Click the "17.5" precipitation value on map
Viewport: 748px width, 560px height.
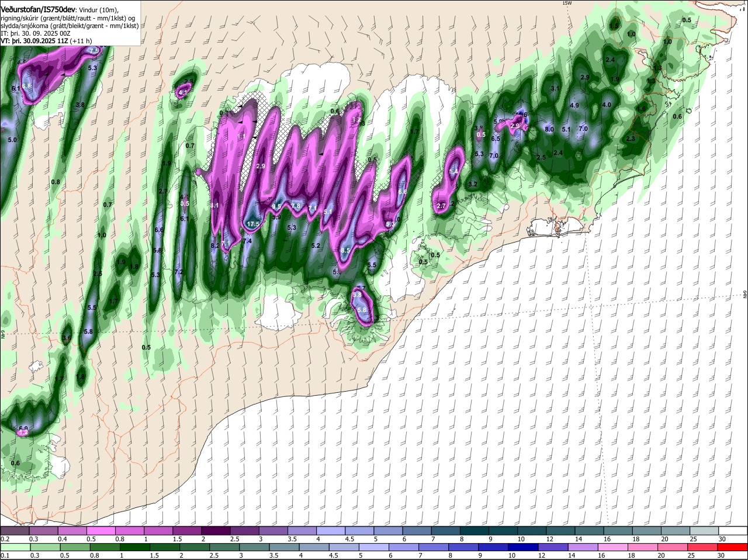[x=253, y=224]
